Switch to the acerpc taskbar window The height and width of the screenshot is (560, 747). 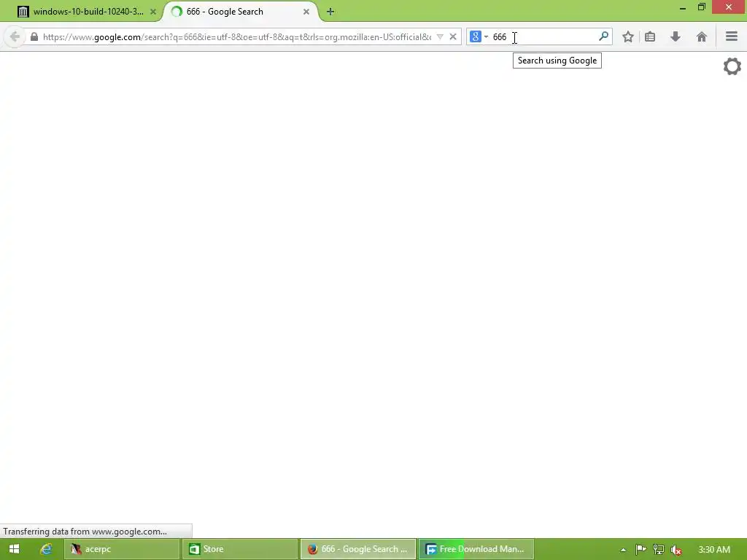pos(122,549)
